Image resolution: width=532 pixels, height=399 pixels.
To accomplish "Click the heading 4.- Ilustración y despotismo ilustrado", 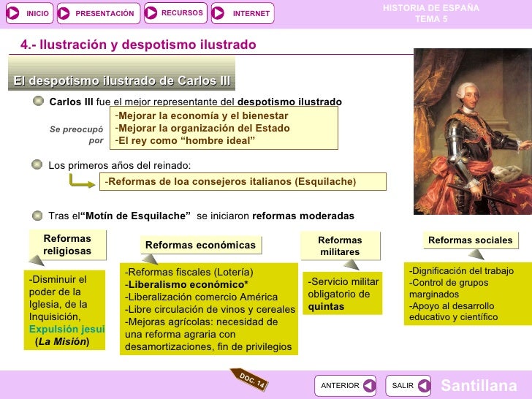I will coord(138,45).
